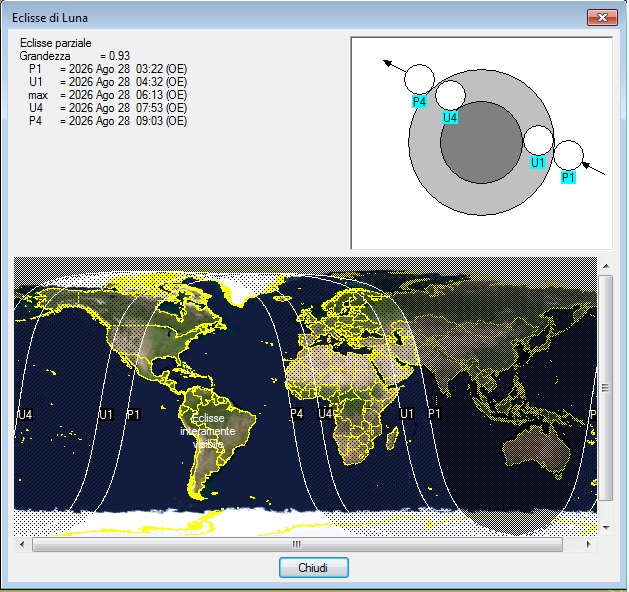The image size is (629, 592).
Task: Click the cyan P1 label in eclipse diagram
Action: [x=568, y=177]
